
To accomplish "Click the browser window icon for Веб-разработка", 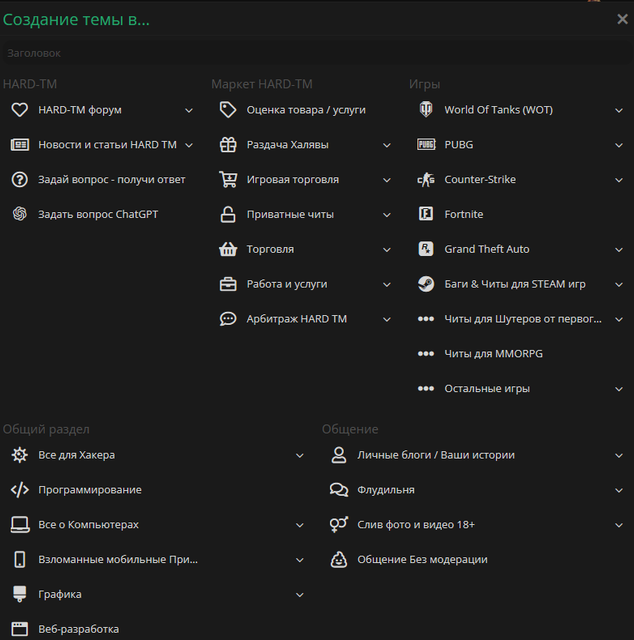I will coord(20,629).
